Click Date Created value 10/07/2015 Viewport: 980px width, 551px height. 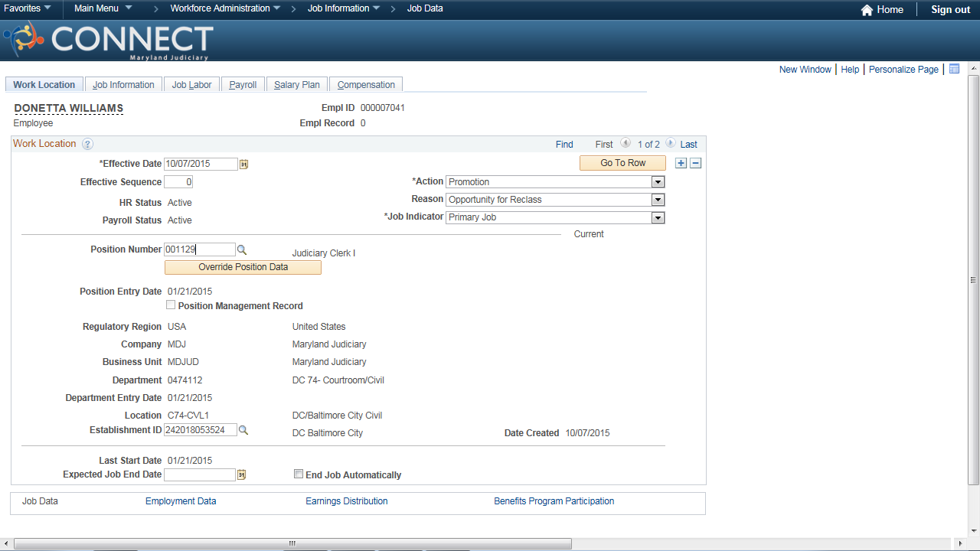588,433
